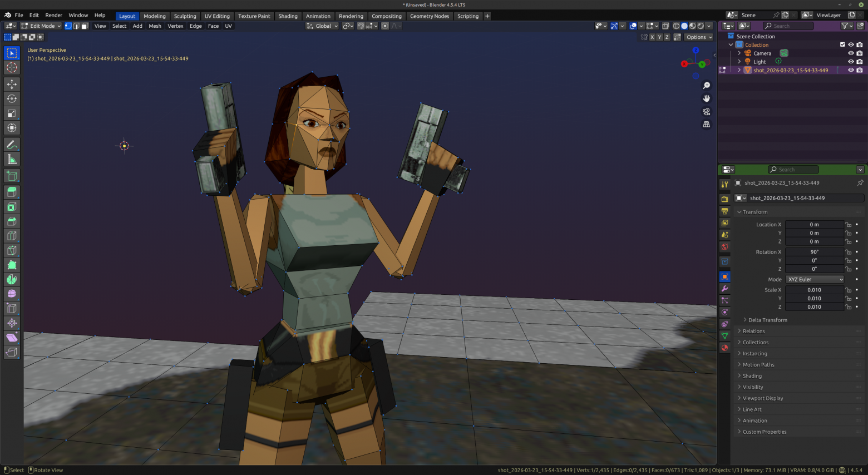This screenshot has height=475, width=868.
Task: Open the Modifier Properties tab
Action: (x=724, y=288)
